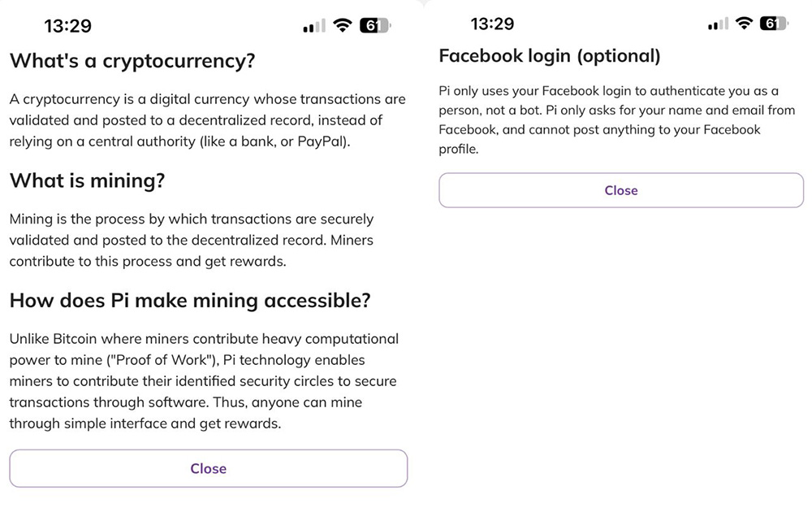The height and width of the screenshot is (508, 812).
Task: Tap the paragraph about decentralized record validation
Action: (207, 119)
